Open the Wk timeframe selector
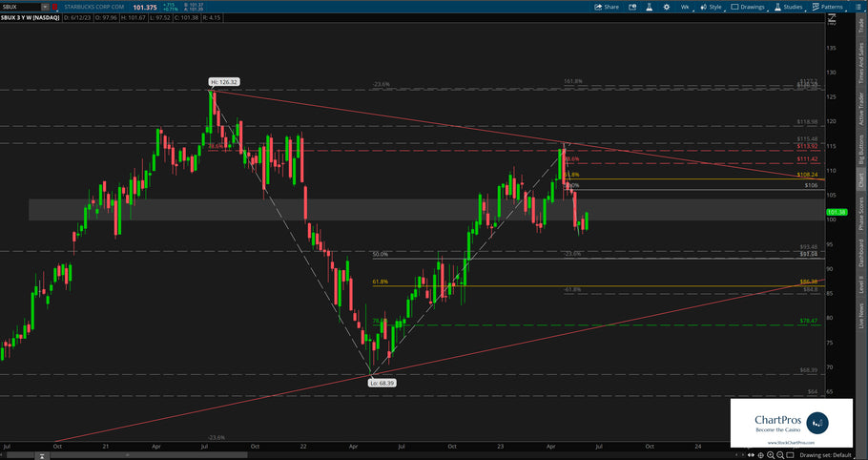868x460 pixels. (685, 8)
